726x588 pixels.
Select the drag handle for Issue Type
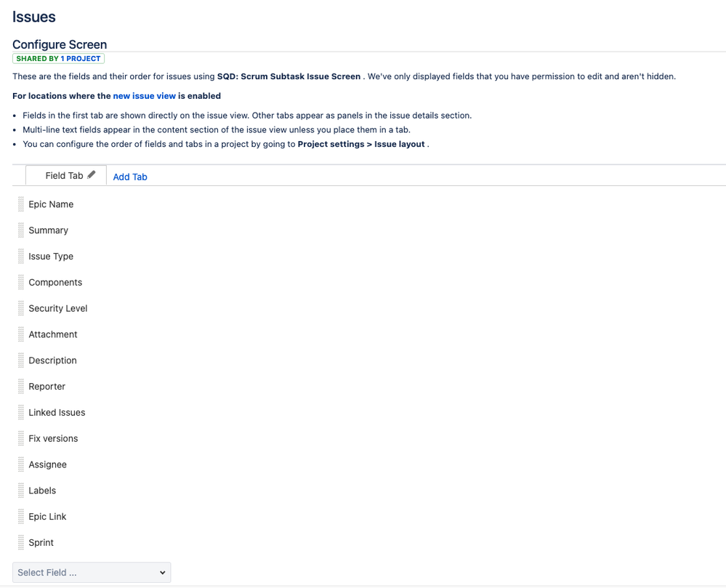click(20, 256)
